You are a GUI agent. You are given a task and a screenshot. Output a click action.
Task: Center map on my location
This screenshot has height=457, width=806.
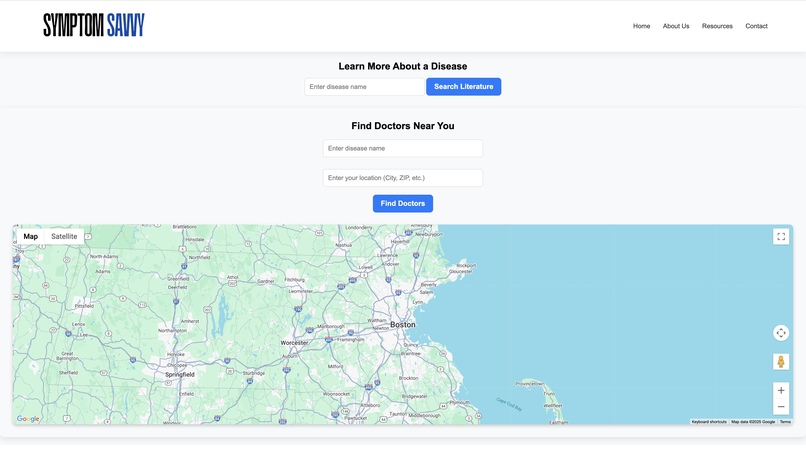(x=781, y=333)
